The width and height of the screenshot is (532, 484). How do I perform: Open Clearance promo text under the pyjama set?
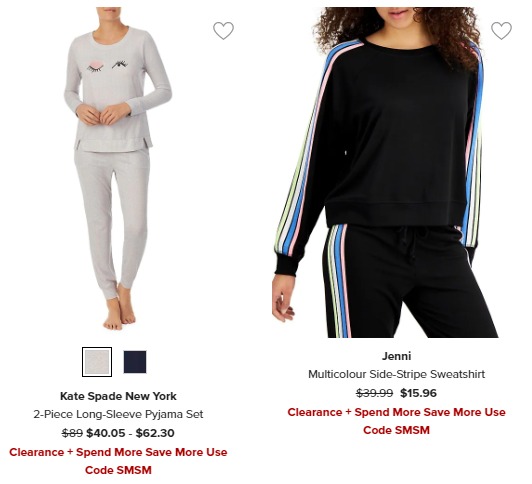point(118,461)
